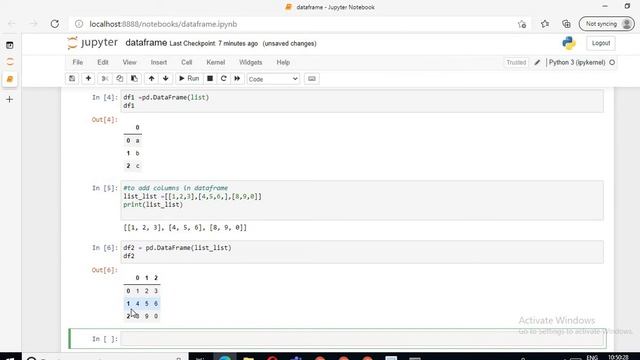Screen dimensions: 640x360
Task: Click the ENG language indicator in taskbar
Action: point(592,357)
